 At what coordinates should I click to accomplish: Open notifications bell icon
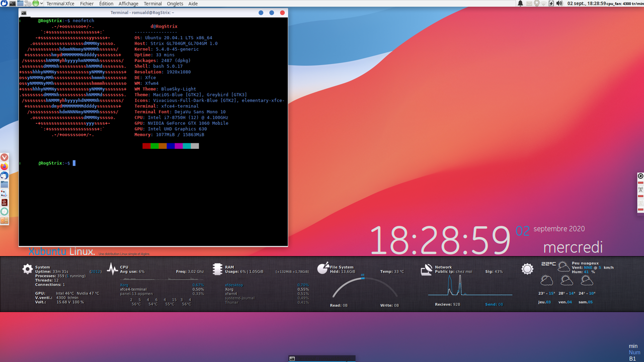pyautogui.click(x=520, y=3)
